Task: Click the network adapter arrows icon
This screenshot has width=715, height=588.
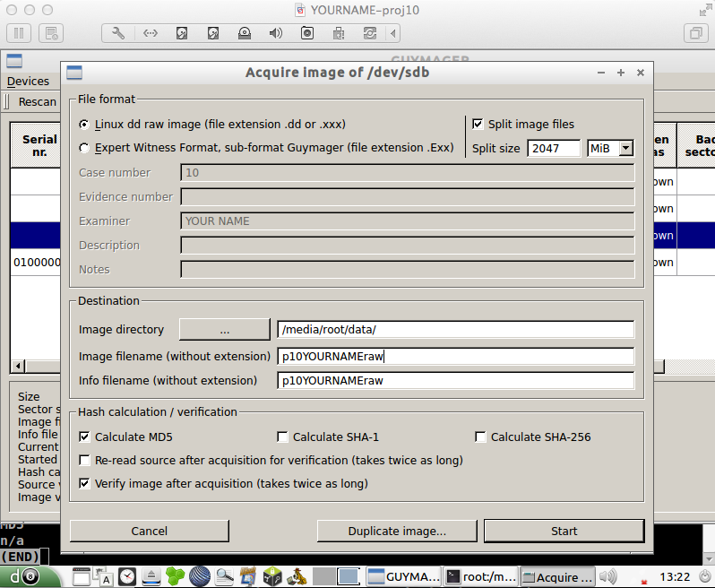Action: click(150, 33)
